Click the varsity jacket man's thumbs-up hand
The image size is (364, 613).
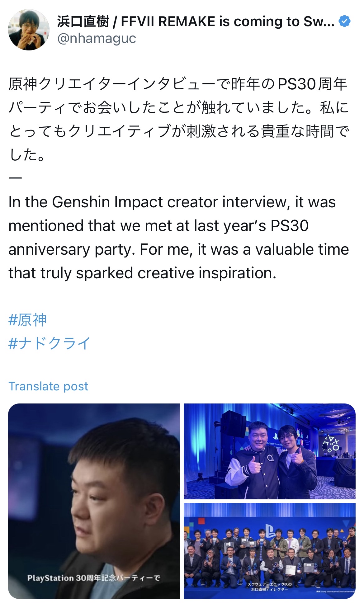tap(255, 465)
